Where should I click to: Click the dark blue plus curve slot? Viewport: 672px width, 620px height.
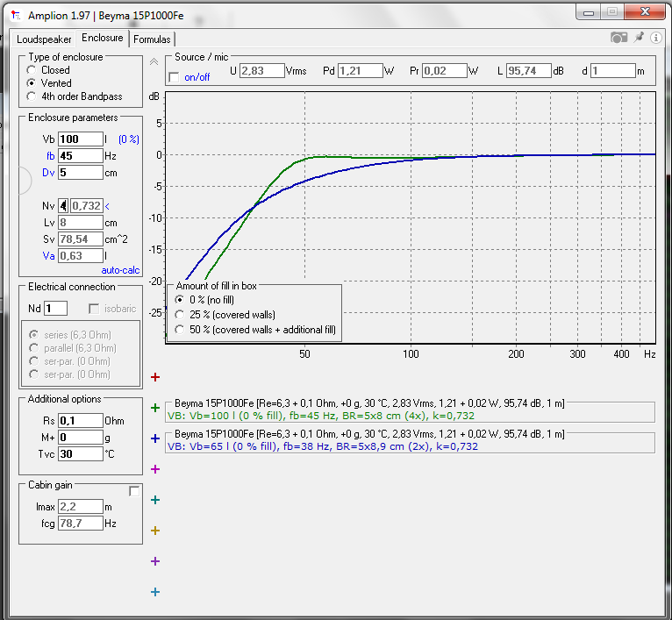[155, 438]
